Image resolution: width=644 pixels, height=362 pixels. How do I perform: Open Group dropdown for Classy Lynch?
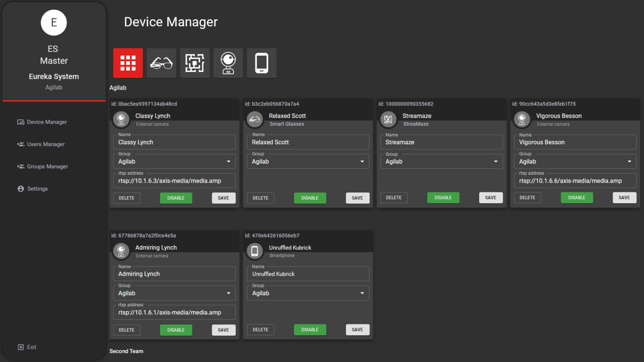point(174,161)
